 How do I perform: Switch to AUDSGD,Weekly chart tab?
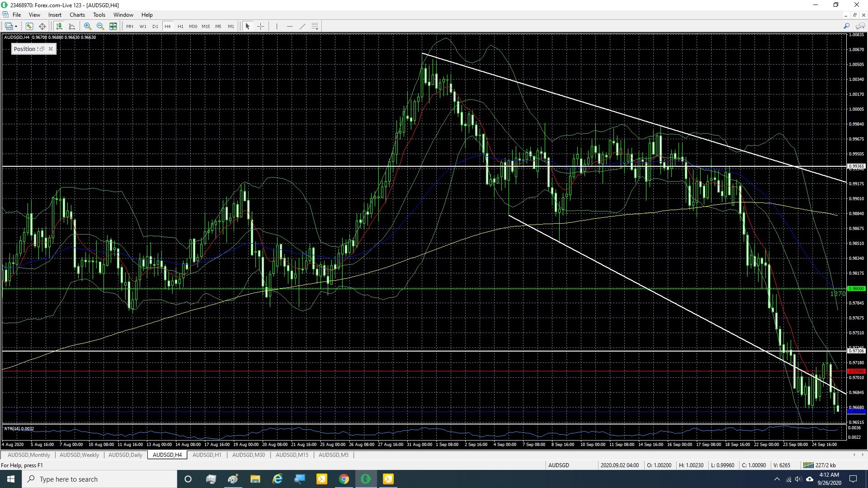pyautogui.click(x=79, y=455)
